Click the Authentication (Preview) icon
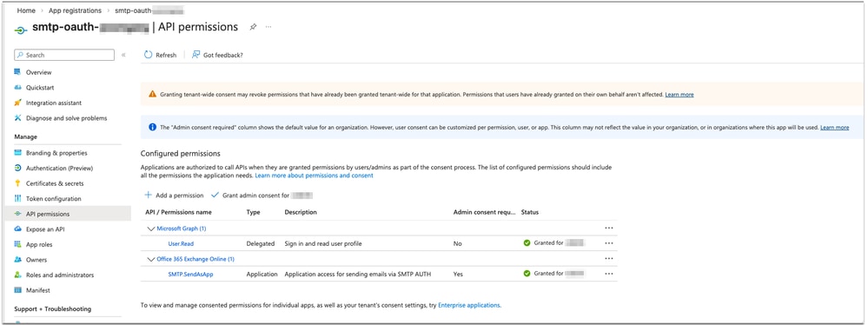868x325 pixels. (x=17, y=168)
